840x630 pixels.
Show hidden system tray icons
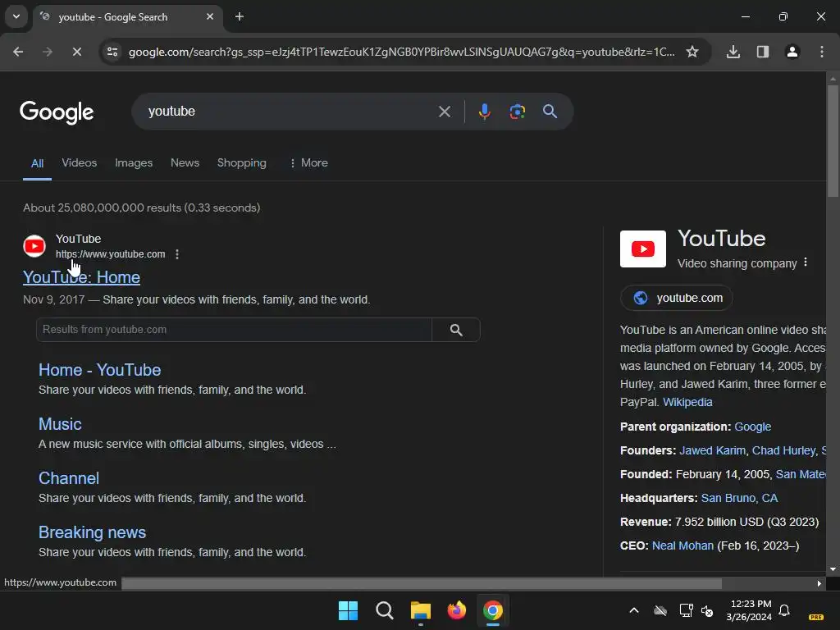[634, 610]
